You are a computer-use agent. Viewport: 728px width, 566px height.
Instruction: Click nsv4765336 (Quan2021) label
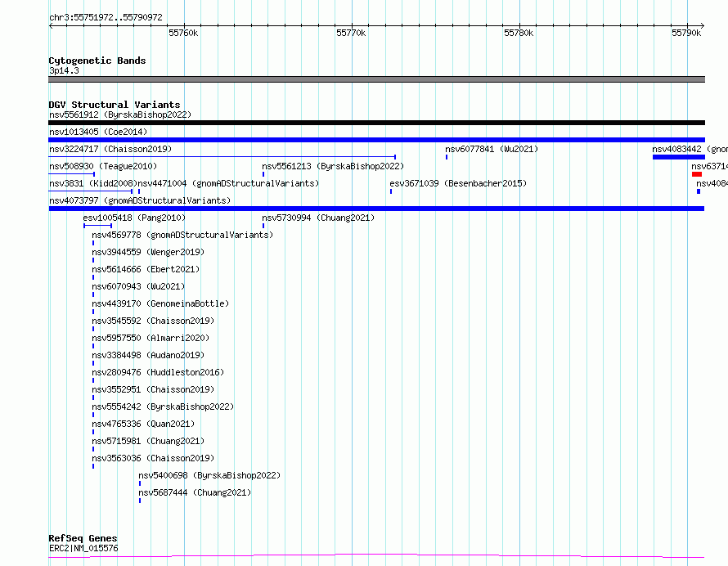143,424
